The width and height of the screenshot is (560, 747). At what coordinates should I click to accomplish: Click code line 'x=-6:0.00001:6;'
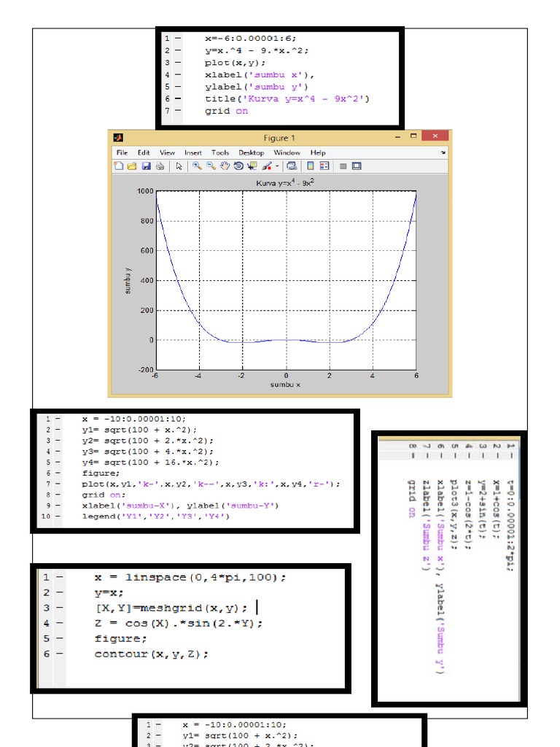251,39
